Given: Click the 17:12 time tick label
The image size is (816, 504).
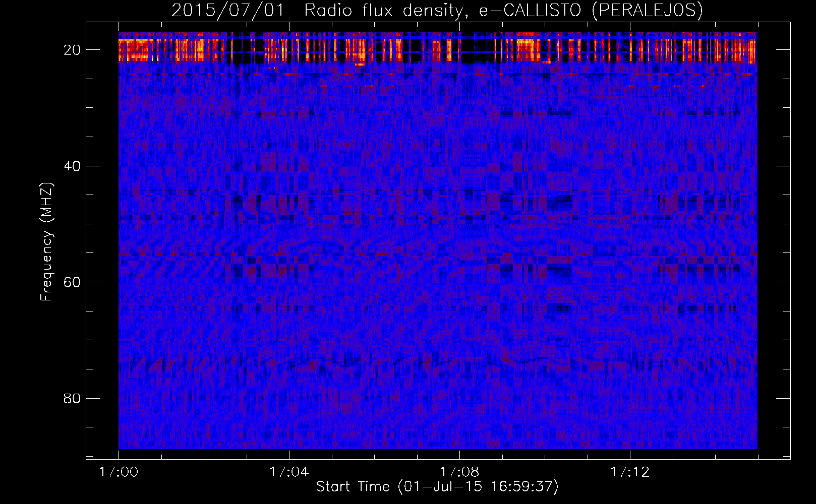Looking at the screenshot, I should 630,472.
